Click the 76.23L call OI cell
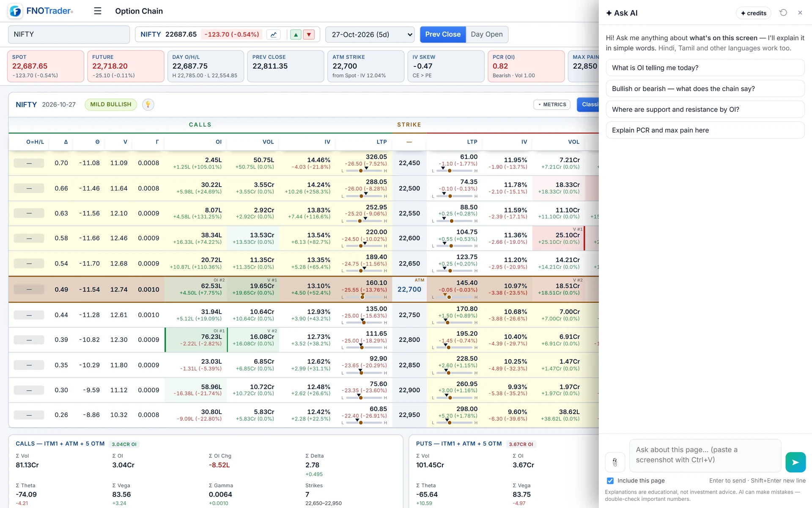This screenshot has height=508, width=812. (196, 340)
